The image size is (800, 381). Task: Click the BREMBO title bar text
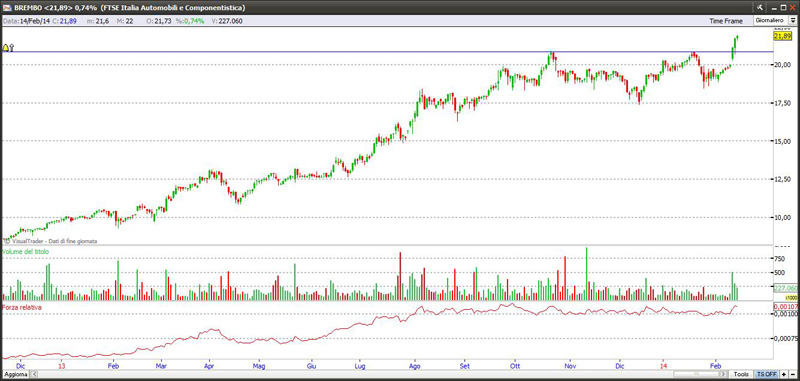[130, 7]
